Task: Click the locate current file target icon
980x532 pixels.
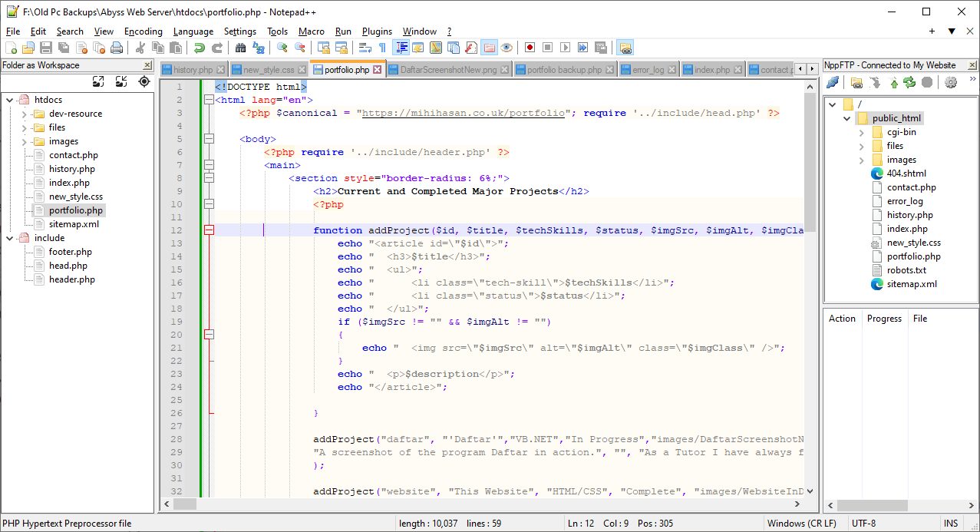Action: (144, 81)
